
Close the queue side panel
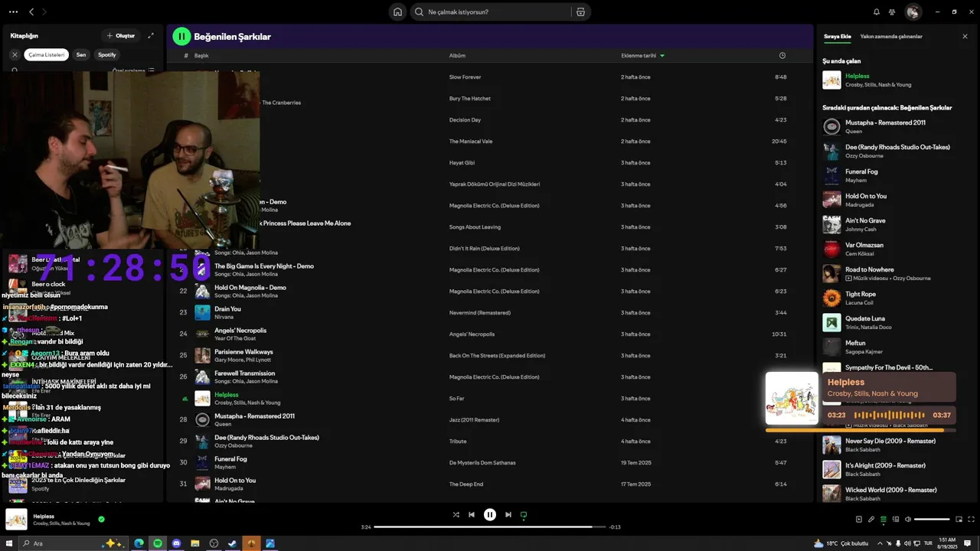point(965,36)
